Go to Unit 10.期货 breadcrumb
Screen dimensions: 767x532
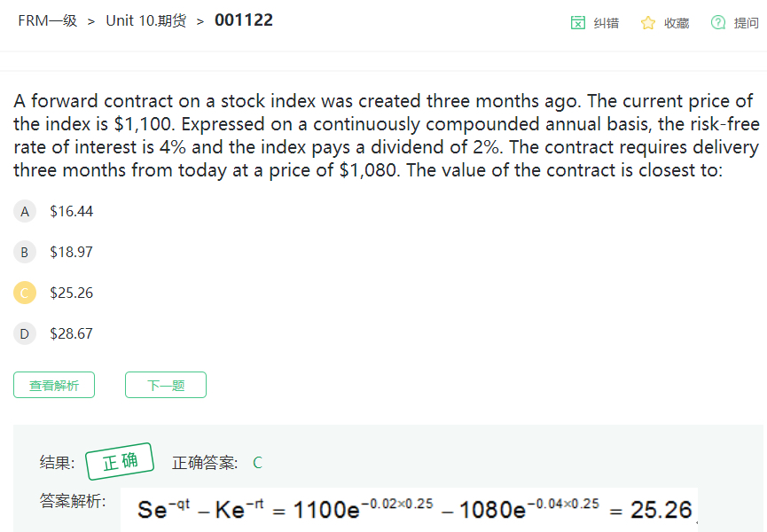pyautogui.click(x=145, y=20)
